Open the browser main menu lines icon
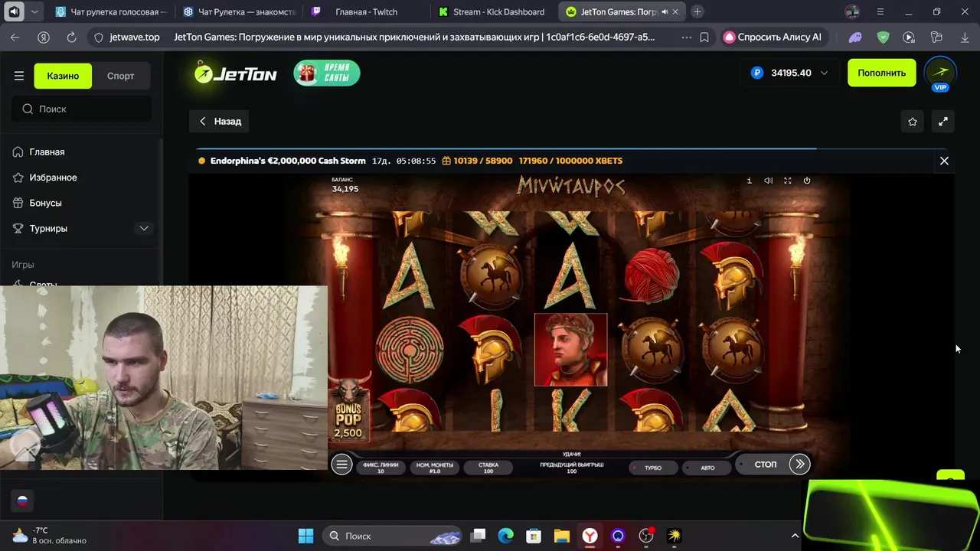980x551 pixels. tap(880, 12)
